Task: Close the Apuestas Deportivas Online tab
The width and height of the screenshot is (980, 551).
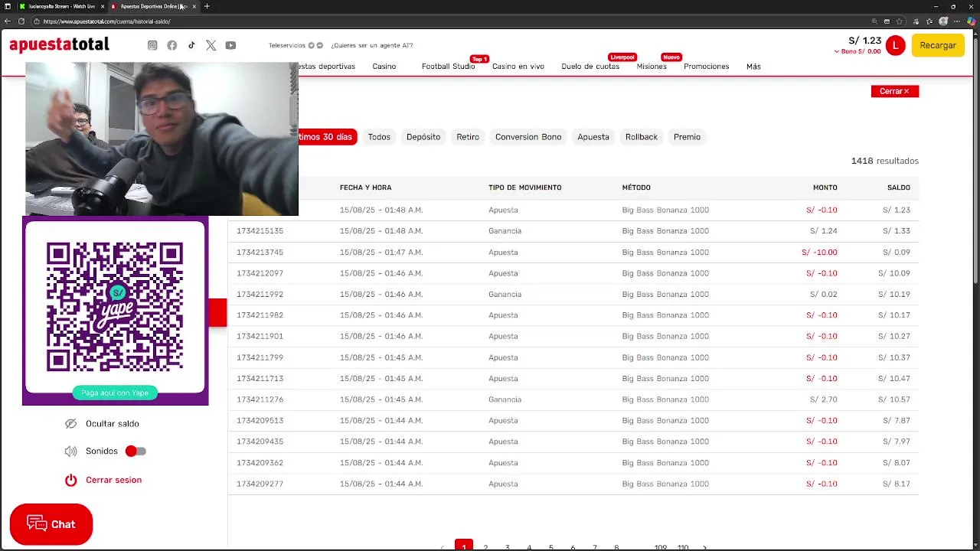Action: pos(194,6)
